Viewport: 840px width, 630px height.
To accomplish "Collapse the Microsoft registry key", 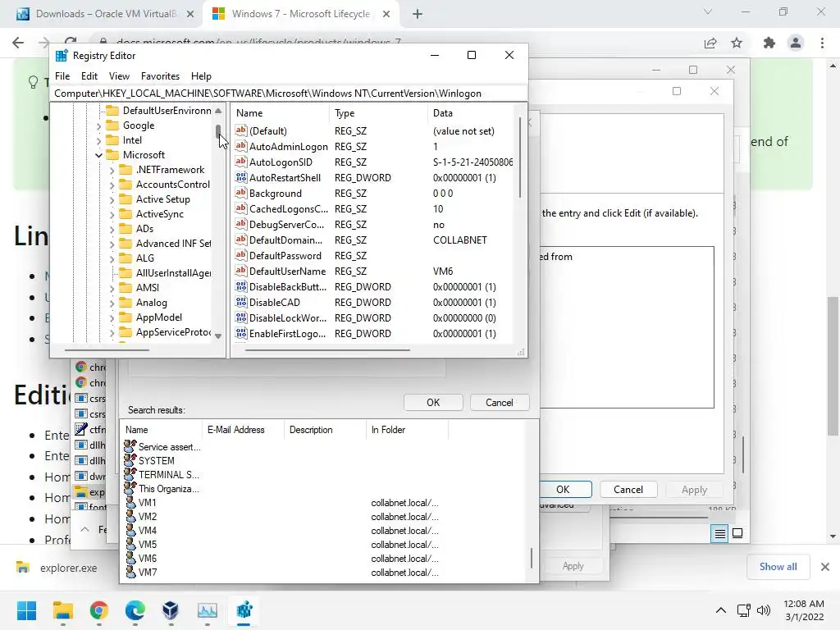I will point(98,155).
